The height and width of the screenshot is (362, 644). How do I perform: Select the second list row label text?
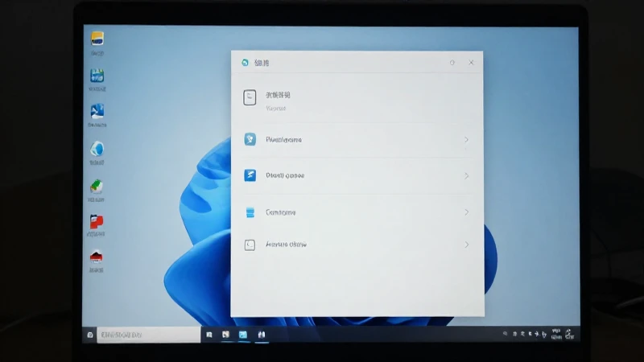click(285, 175)
